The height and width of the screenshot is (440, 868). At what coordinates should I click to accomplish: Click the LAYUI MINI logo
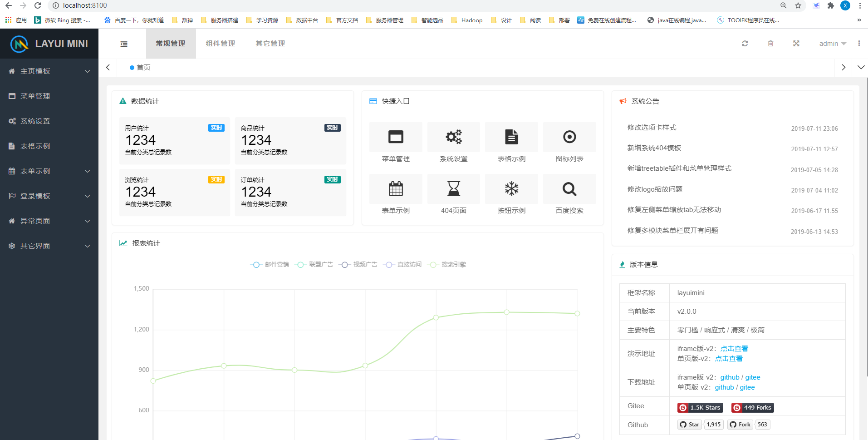[49, 44]
